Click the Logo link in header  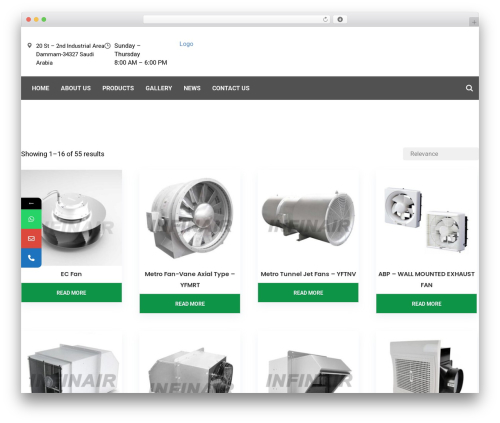pos(186,44)
